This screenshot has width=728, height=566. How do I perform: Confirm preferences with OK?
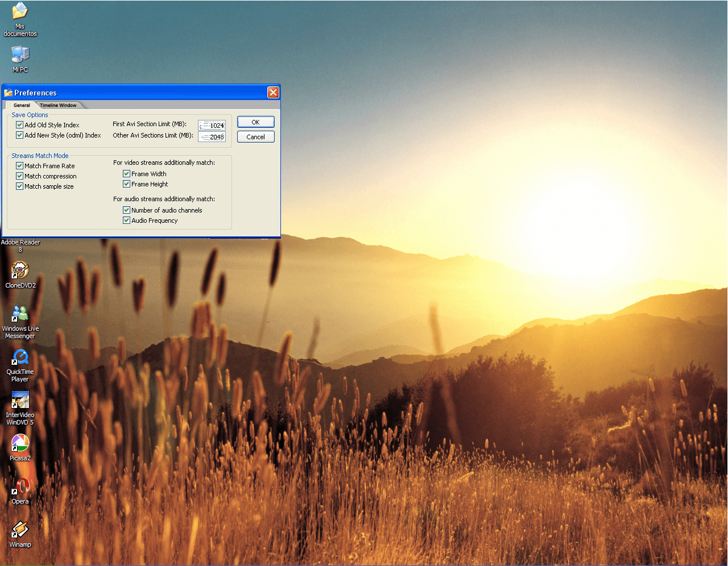[x=255, y=122]
